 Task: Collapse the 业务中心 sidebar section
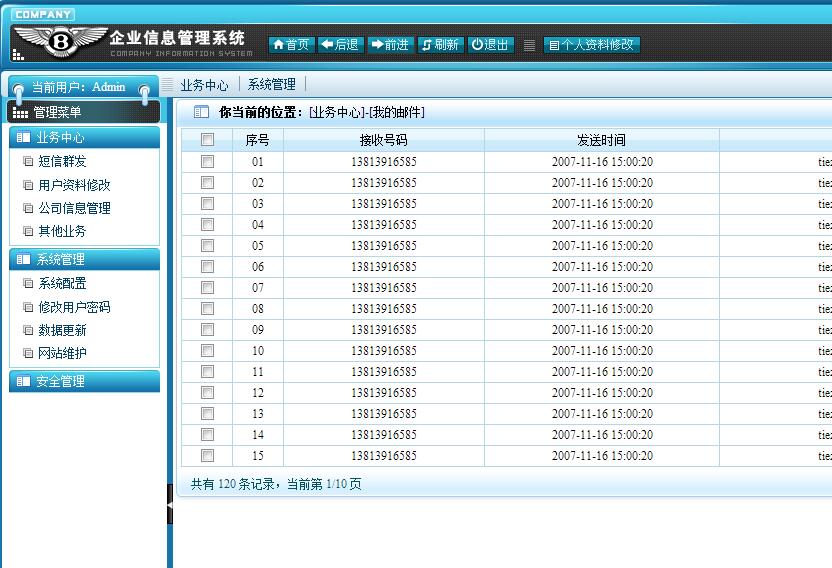tap(84, 138)
